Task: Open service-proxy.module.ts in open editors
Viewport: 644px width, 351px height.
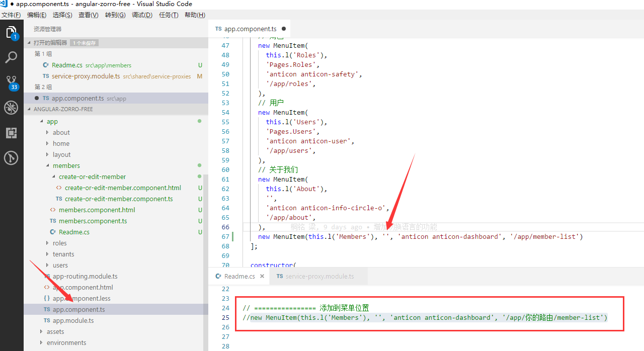Action: pyautogui.click(x=116, y=76)
